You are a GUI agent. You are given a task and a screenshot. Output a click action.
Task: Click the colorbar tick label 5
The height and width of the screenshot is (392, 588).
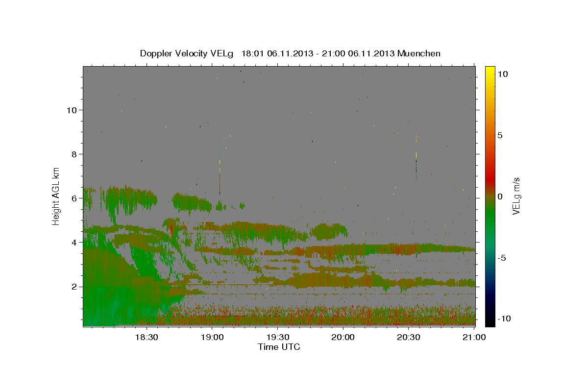pos(499,135)
